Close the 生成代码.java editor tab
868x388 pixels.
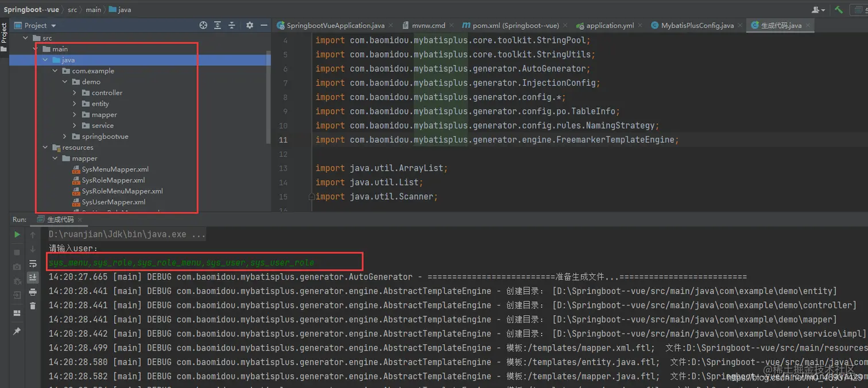808,25
